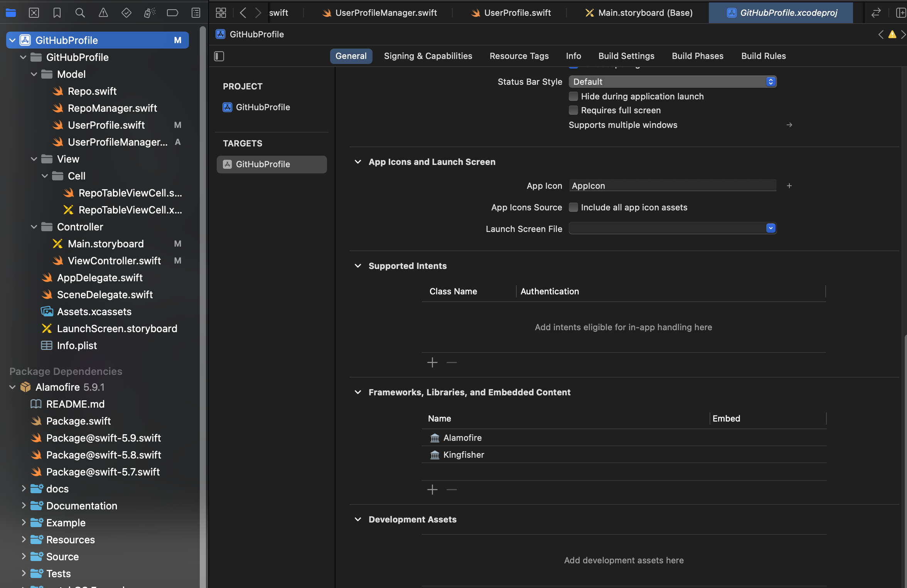The height and width of the screenshot is (588, 907).
Task: Open the Test navigator diamond icon
Action: (x=126, y=13)
